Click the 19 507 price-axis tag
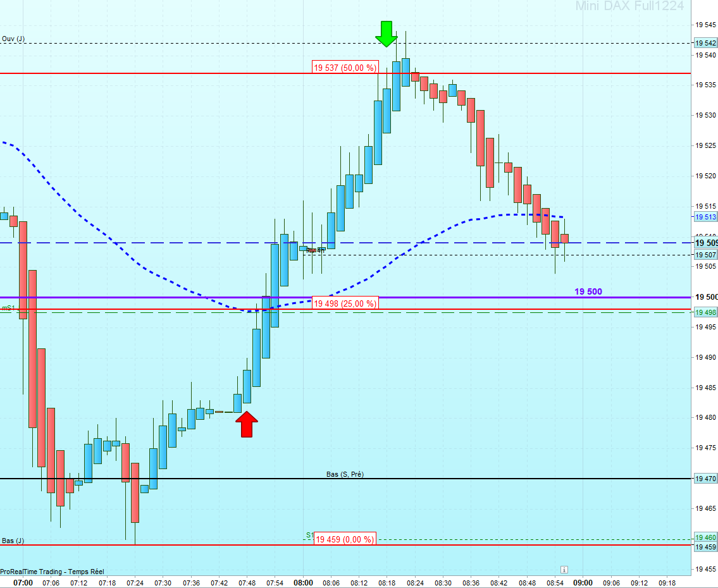Screen dimensions: 718x588 [705, 255]
